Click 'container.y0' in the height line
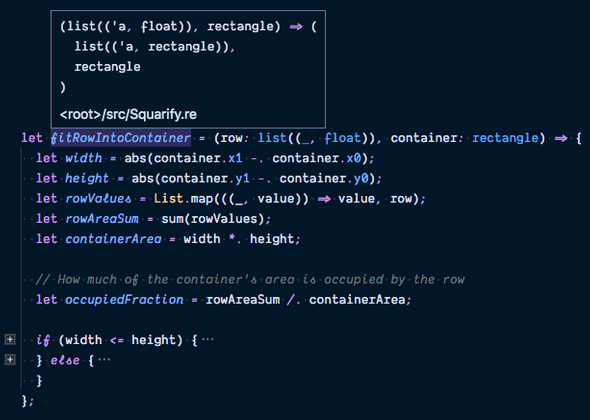 coord(324,178)
